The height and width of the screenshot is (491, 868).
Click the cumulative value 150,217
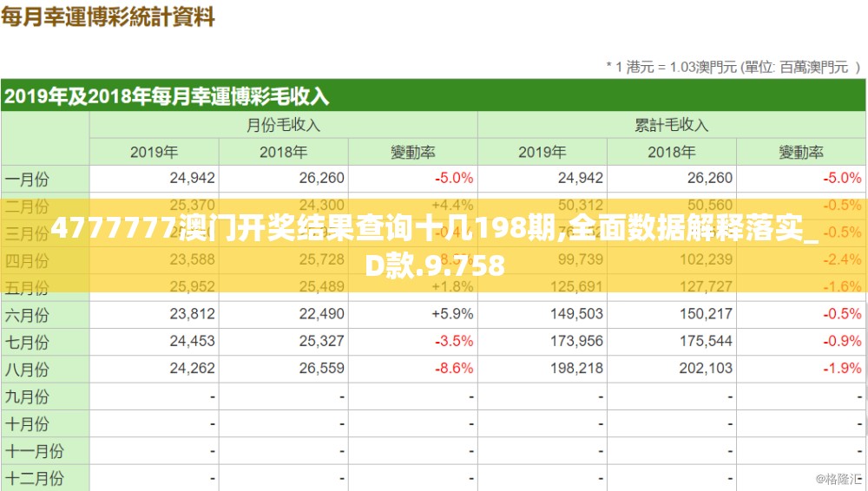click(706, 314)
